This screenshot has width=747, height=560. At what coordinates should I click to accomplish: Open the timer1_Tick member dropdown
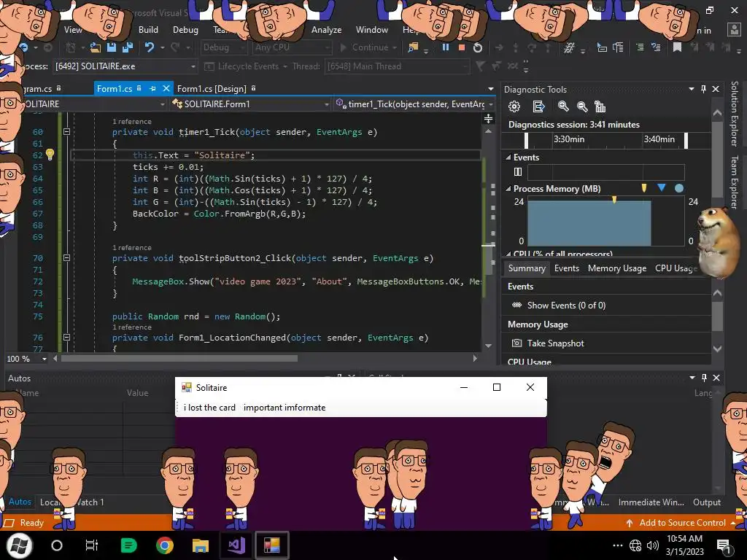coord(414,104)
